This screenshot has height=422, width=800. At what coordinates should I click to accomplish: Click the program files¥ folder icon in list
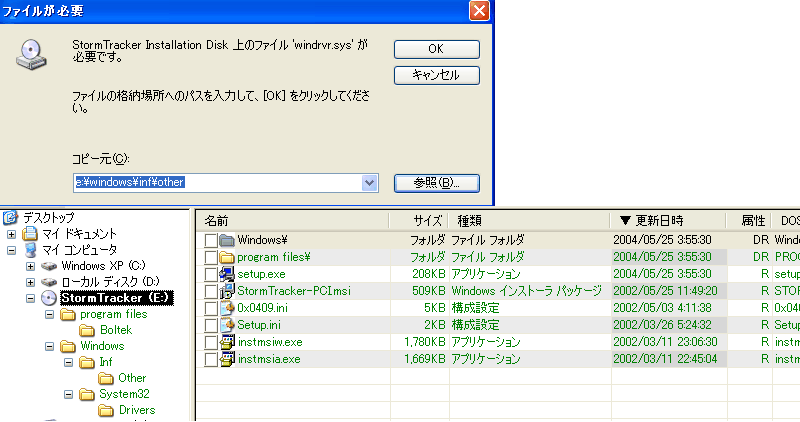(x=227, y=257)
